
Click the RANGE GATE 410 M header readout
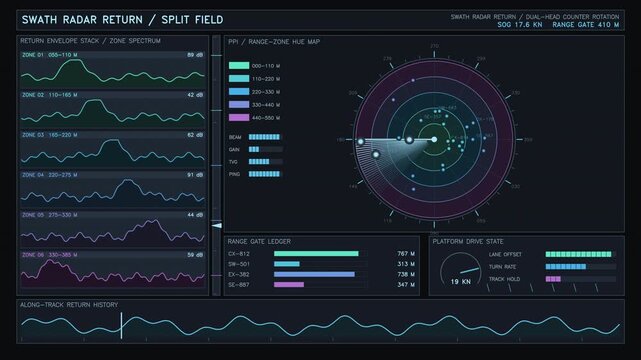tap(585, 25)
